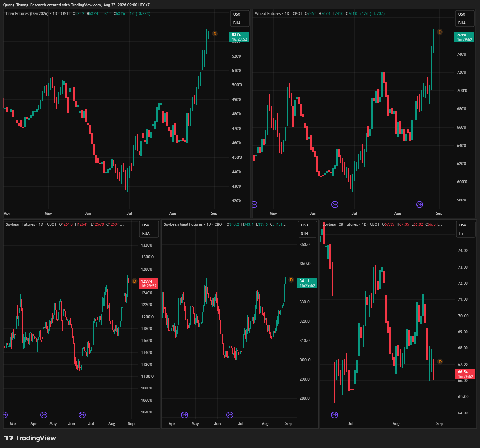Click the 70.00 price level on Soybean Oil axis
Image resolution: width=480 pixels, height=448 pixels.
pos(463,316)
